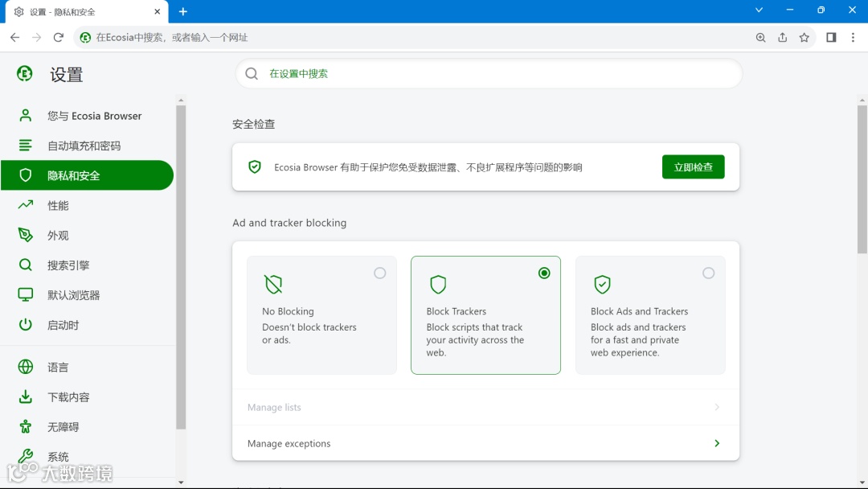Open the tab search dropdown arrow in title bar
Image resolution: width=868 pixels, height=489 pixels.
759,10
